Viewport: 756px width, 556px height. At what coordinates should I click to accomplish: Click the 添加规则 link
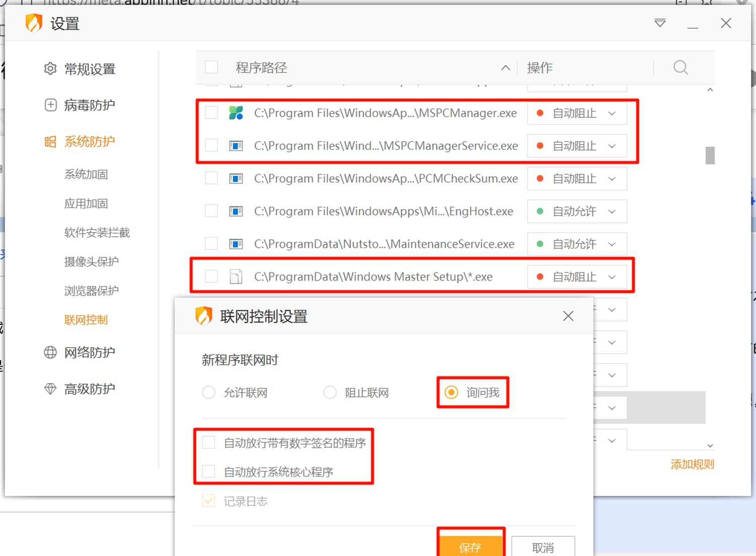692,464
